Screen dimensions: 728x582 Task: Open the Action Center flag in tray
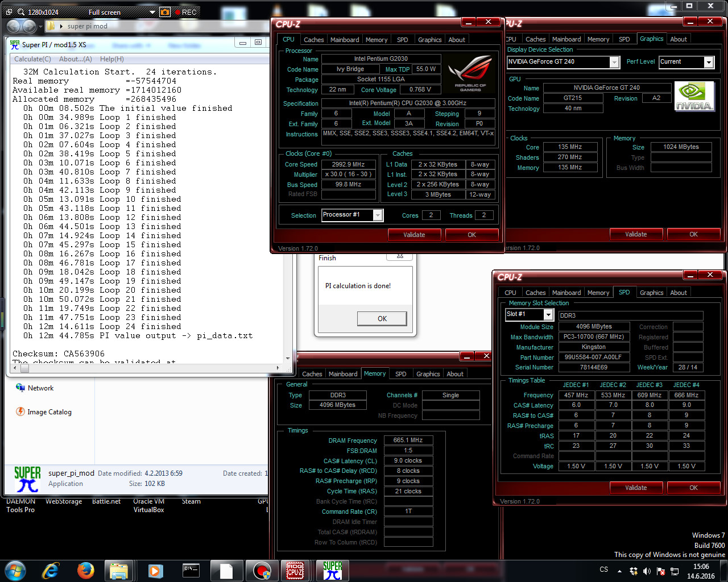tap(661, 571)
